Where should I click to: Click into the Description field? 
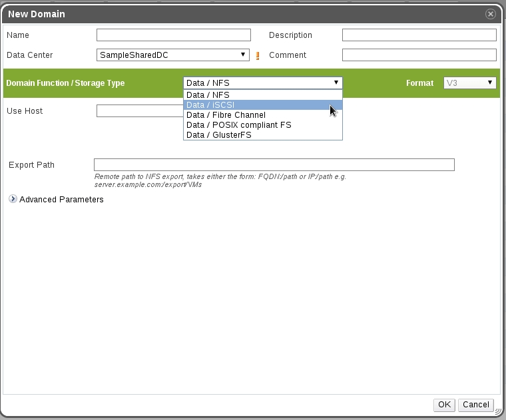tap(419, 35)
